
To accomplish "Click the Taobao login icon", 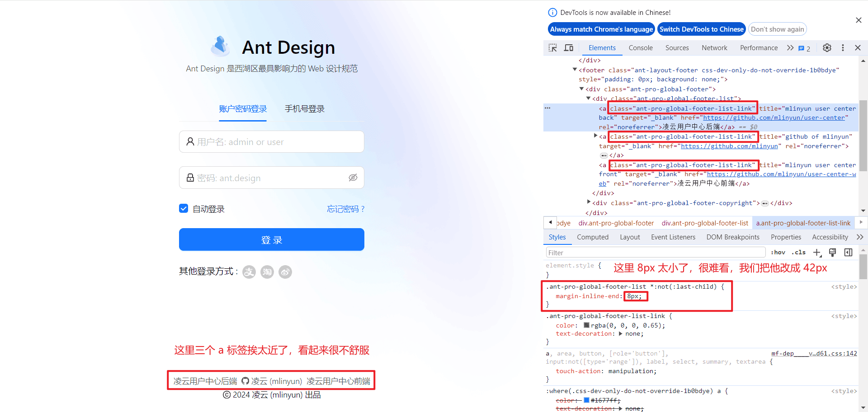I will click(267, 272).
